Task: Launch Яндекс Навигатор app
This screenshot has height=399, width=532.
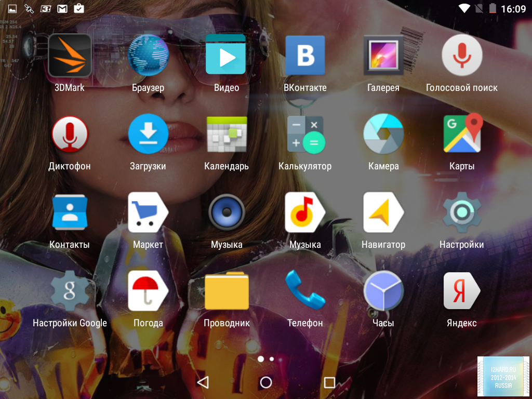Action: pyautogui.click(x=383, y=212)
